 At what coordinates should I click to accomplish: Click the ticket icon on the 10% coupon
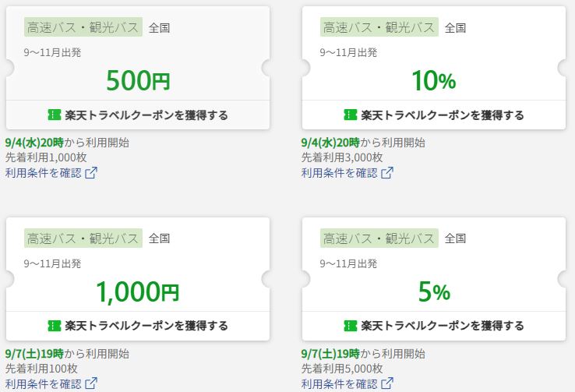[350, 115]
